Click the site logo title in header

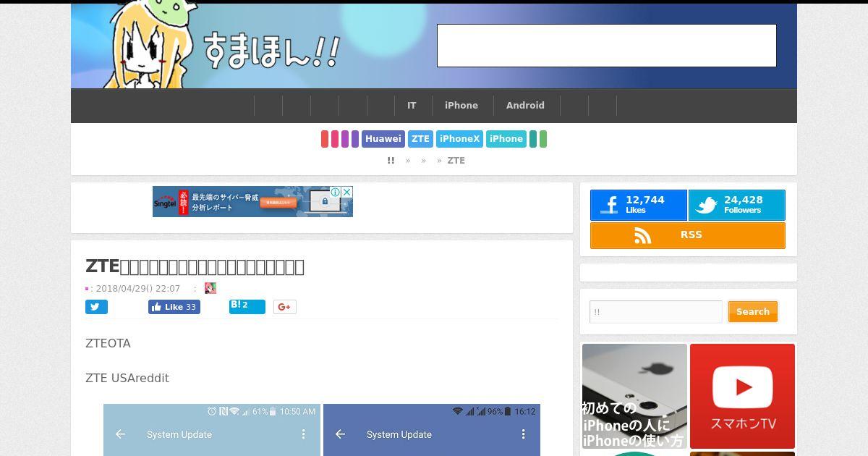[271, 51]
